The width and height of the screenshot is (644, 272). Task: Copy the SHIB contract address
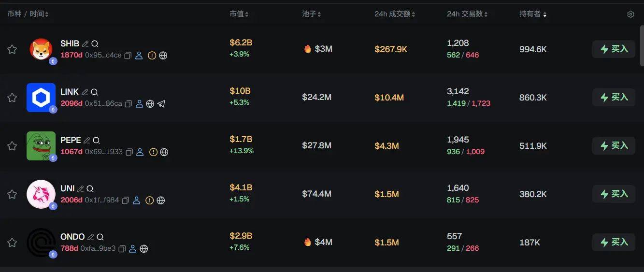pos(128,56)
